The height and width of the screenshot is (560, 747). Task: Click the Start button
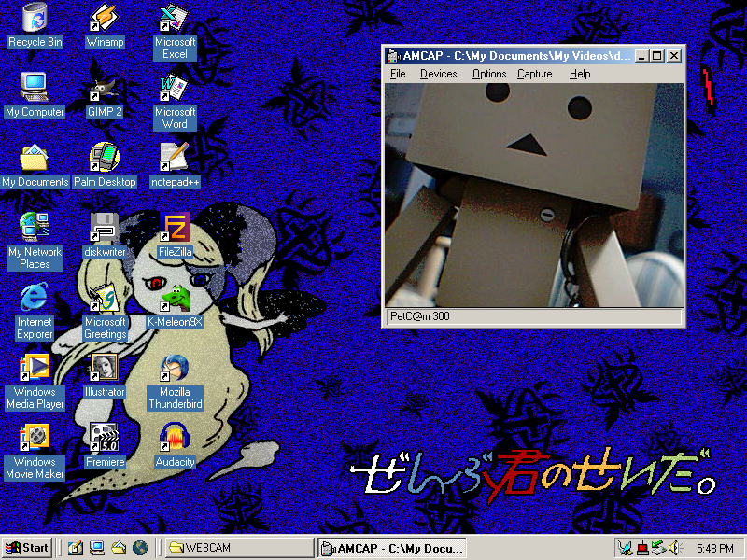[x=26, y=547]
